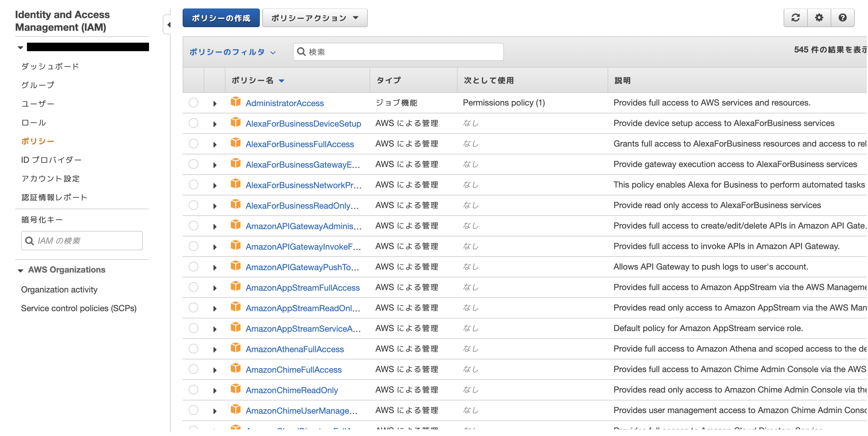Select ポリシー in the sidebar
This screenshot has width=868, height=436.
click(38, 141)
